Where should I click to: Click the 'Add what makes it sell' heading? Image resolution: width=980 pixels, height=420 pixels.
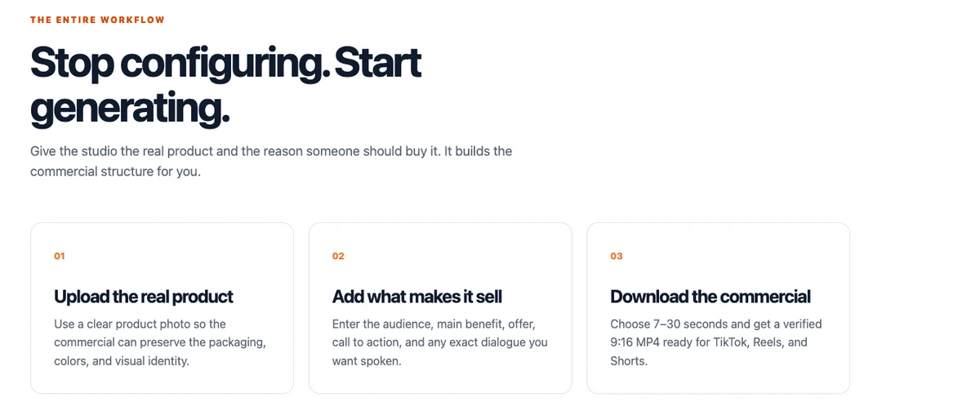click(x=417, y=297)
